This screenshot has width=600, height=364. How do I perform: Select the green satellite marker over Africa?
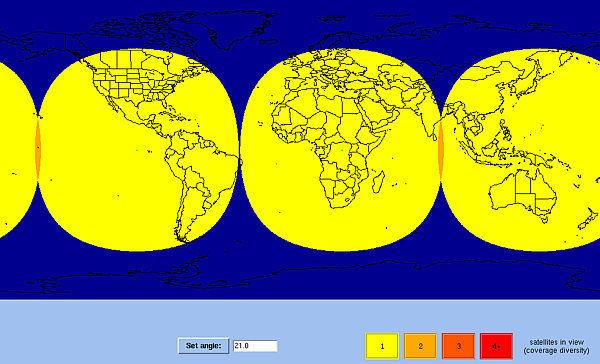[x=342, y=150]
